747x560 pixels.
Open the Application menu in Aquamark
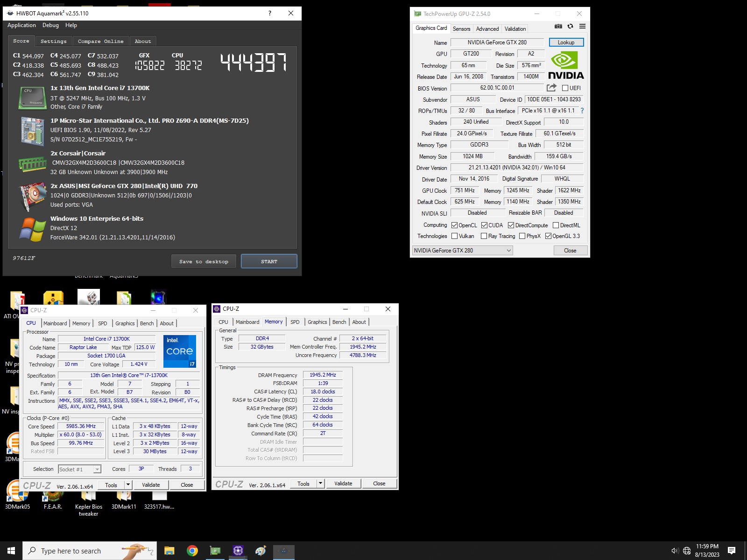pos(21,25)
